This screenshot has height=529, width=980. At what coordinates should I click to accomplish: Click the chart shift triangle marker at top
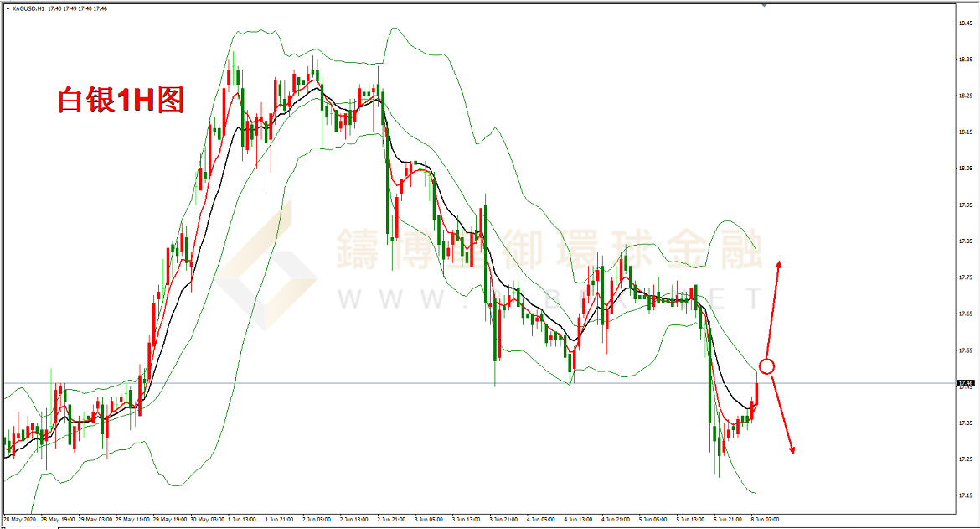click(x=763, y=5)
